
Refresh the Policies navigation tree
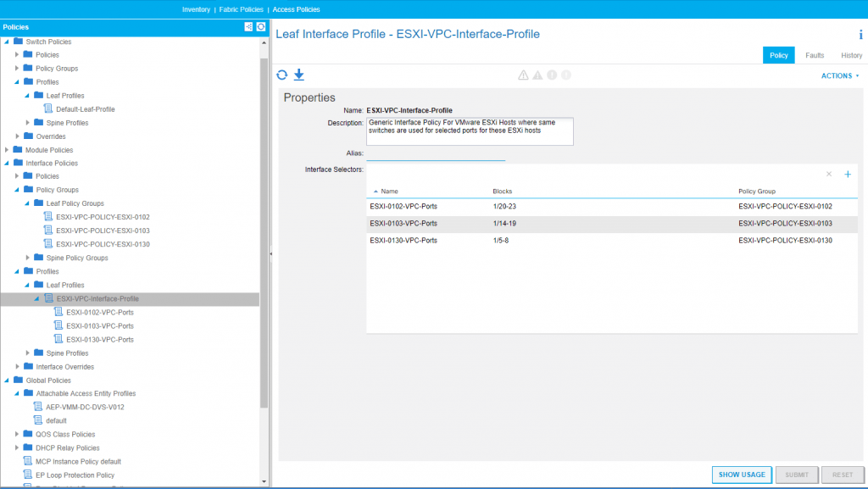click(261, 26)
